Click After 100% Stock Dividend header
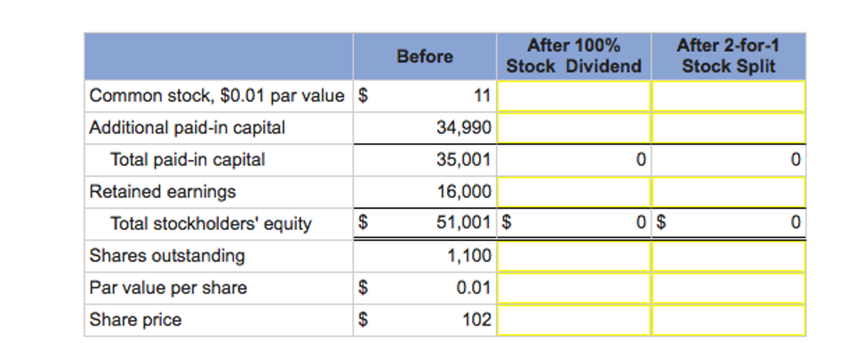868x362 pixels. [574, 56]
